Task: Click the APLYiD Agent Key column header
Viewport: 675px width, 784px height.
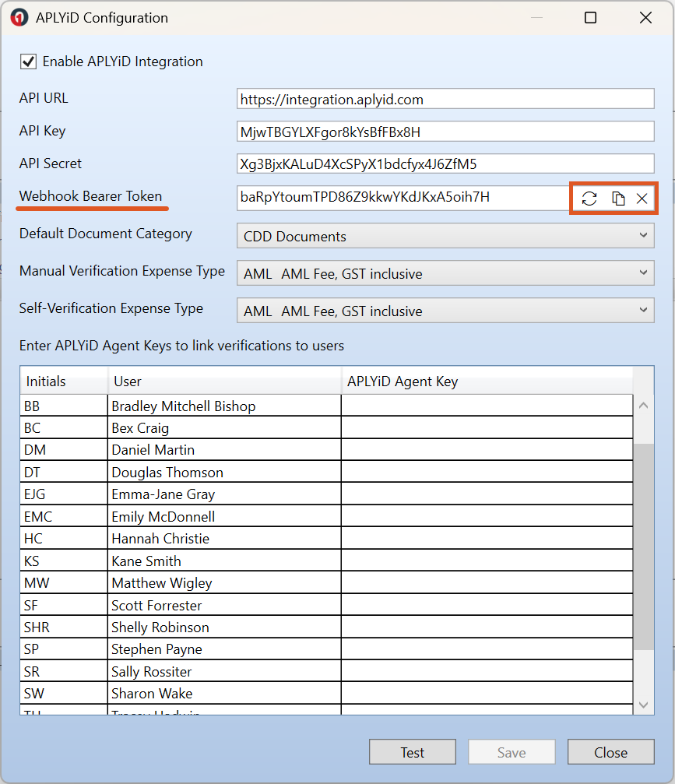Action: pos(487,381)
